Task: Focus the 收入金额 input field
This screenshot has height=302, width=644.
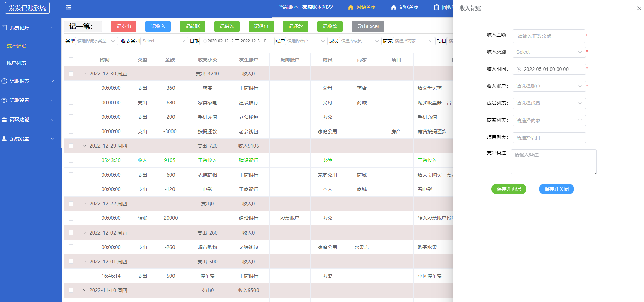Action: coord(549,36)
